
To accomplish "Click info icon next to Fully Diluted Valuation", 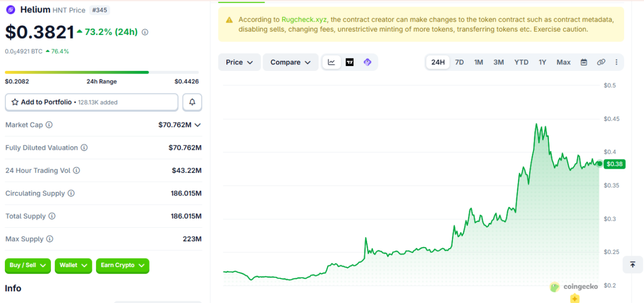I will tap(84, 148).
